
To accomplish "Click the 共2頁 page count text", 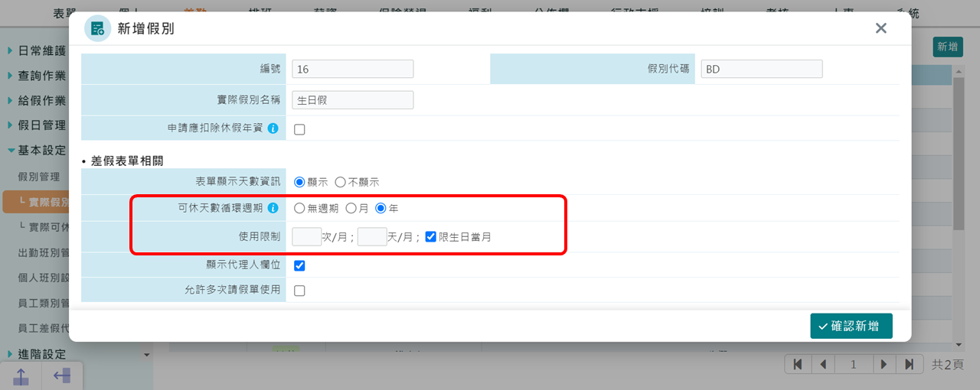I will (x=948, y=365).
